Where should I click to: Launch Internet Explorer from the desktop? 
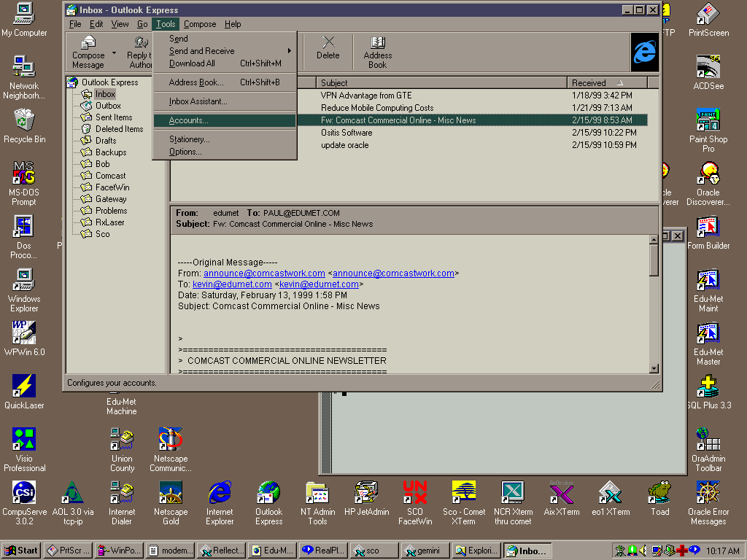point(220,503)
